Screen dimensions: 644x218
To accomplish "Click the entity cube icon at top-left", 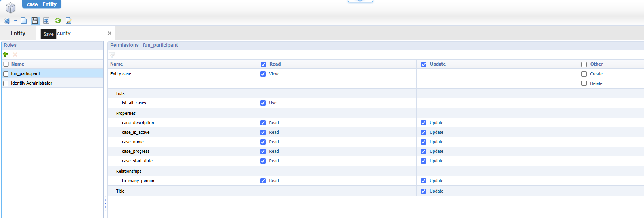I will tap(11, 8).
